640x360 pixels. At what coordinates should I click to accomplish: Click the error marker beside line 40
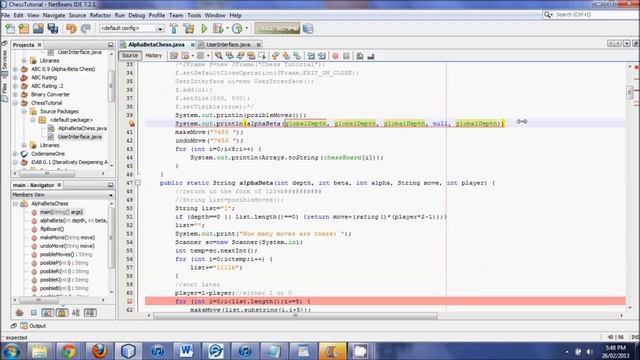tap(131, 123)
